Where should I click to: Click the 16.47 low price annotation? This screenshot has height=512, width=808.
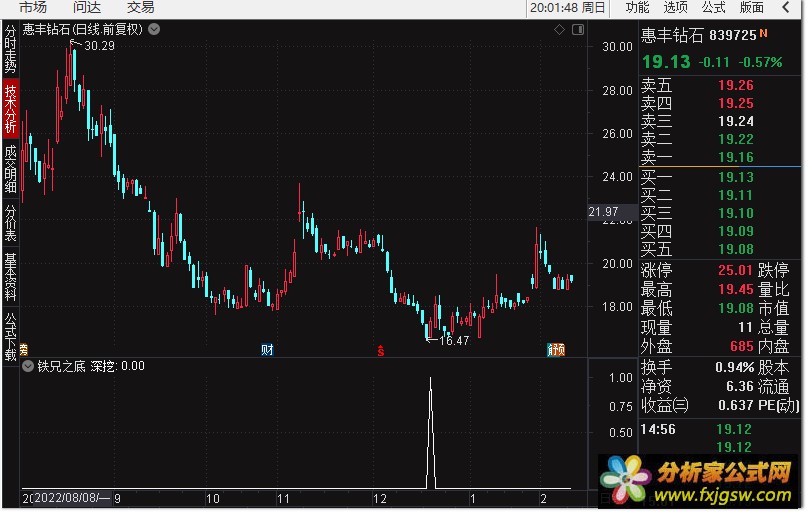(x=453, y=340)
